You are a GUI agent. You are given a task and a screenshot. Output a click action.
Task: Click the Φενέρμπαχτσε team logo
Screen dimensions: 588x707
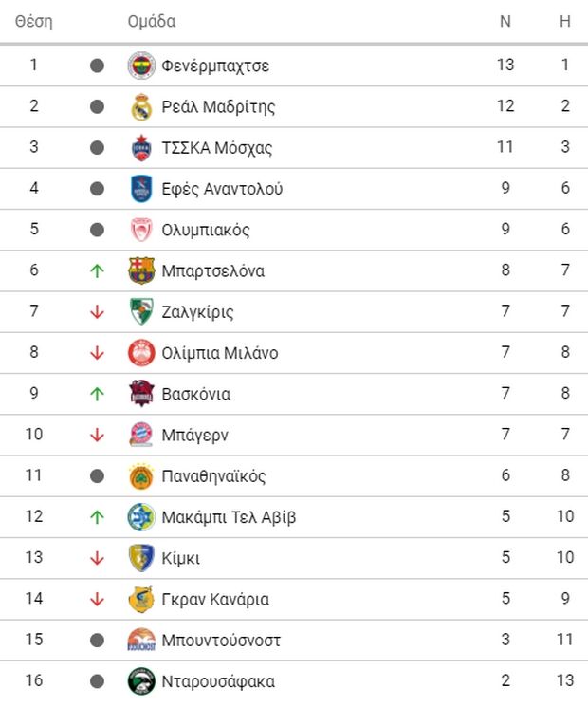[140, 65]
